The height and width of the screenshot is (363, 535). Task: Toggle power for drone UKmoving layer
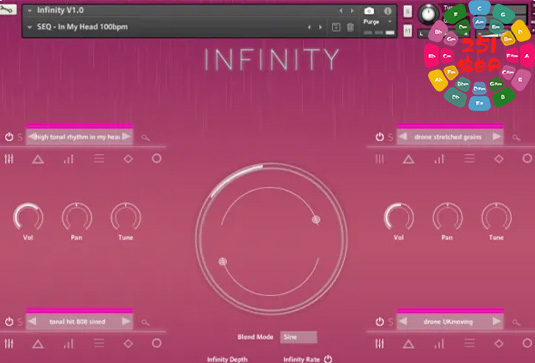379,321
